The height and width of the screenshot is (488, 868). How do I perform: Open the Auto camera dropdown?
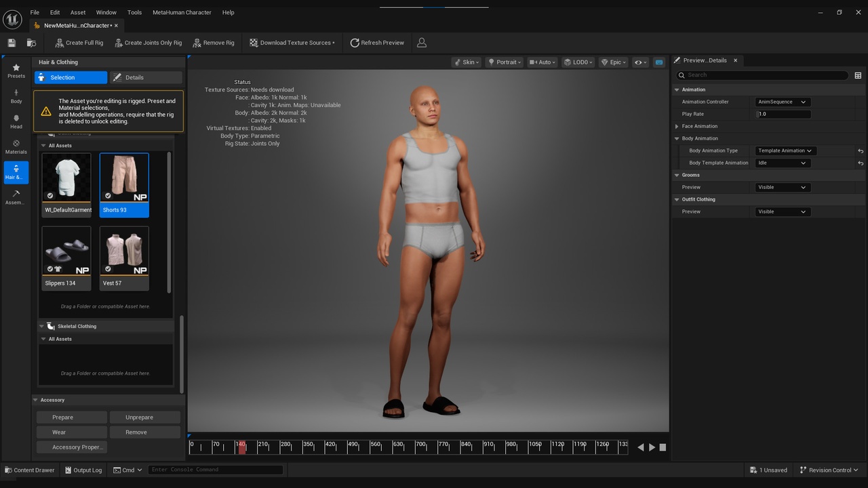tap(542, 62)
